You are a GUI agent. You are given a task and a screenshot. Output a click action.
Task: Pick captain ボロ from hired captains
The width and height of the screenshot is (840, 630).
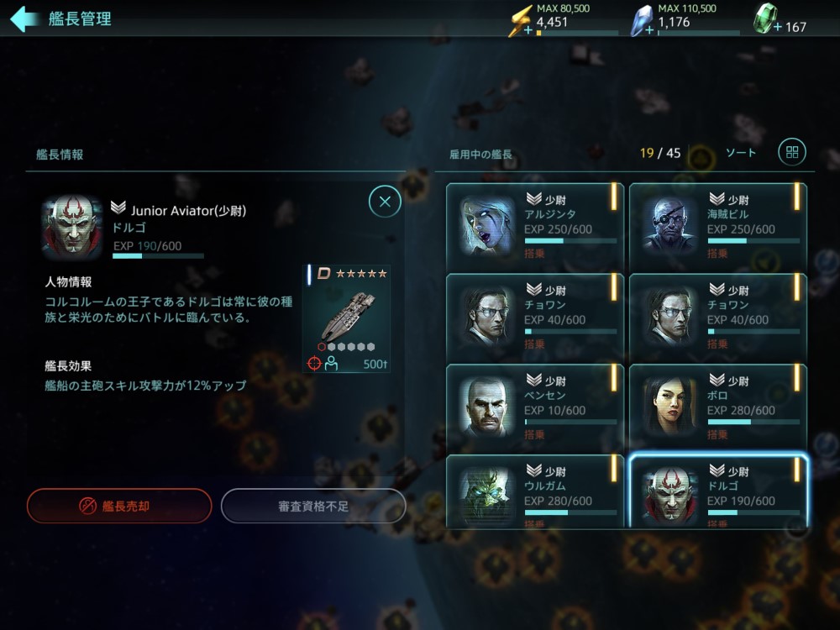pyautogui.click(x=718, y=408)
